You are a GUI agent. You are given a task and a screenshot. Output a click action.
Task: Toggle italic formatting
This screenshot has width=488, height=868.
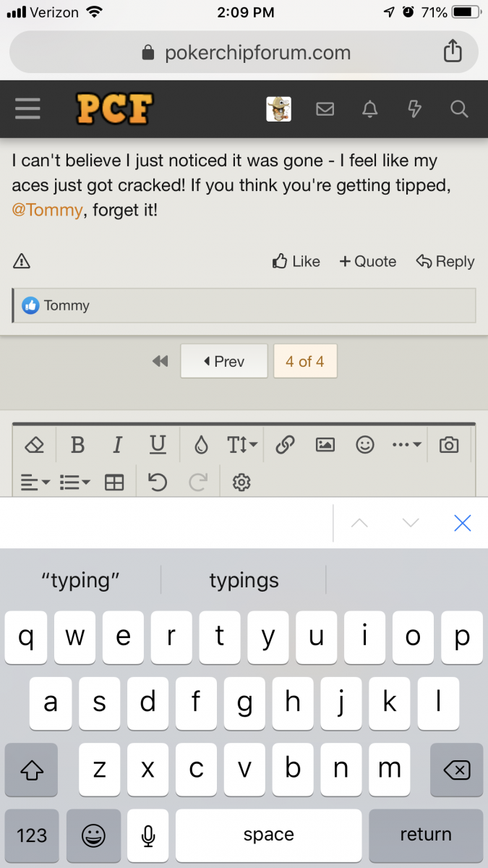(117, 445)
